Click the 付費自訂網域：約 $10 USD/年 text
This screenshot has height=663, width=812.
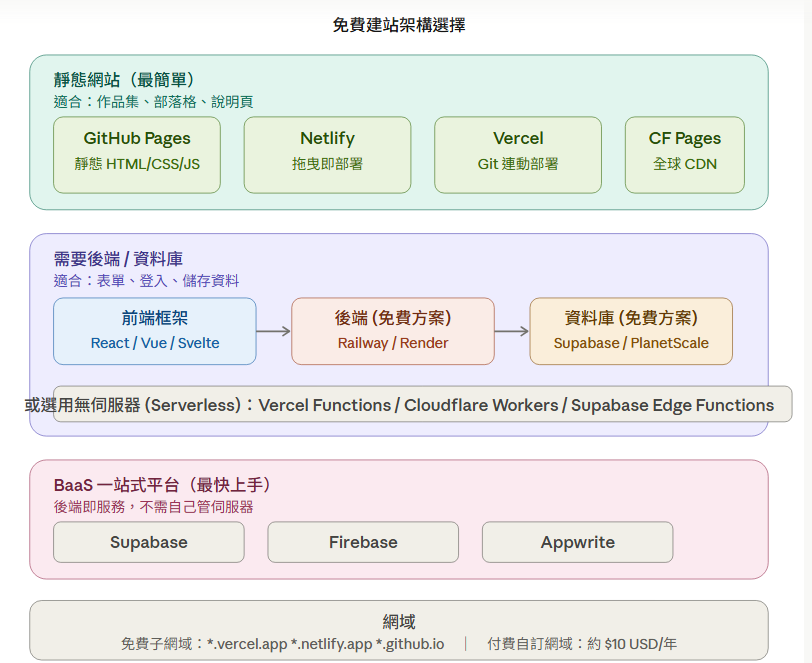[582, 644]
